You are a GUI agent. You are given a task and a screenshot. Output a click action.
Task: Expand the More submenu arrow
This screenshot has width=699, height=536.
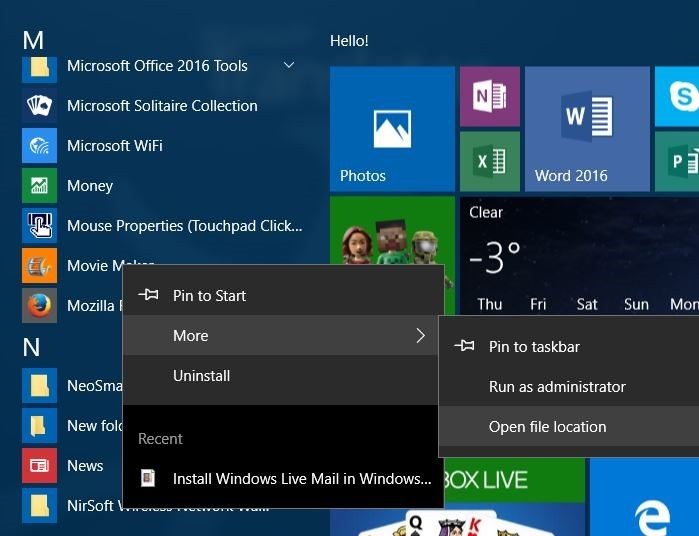click(420, 335)
